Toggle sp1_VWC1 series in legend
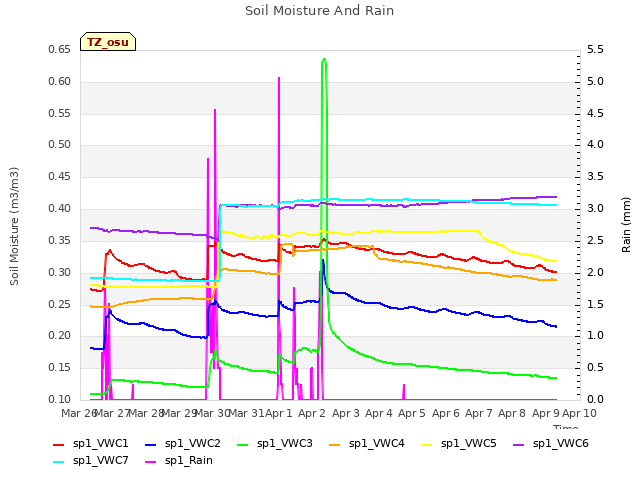This screenshot has height=480, width=640. tap(91, 444)
